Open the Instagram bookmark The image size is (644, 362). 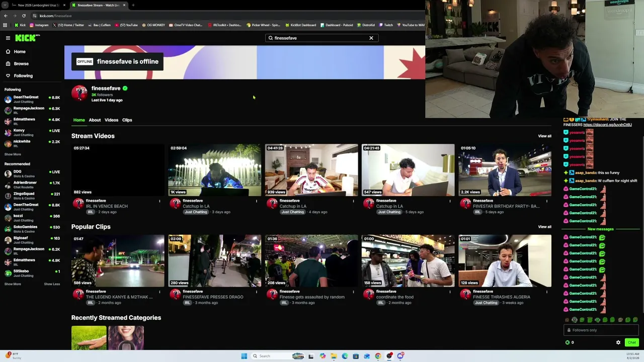click(39, 25)
